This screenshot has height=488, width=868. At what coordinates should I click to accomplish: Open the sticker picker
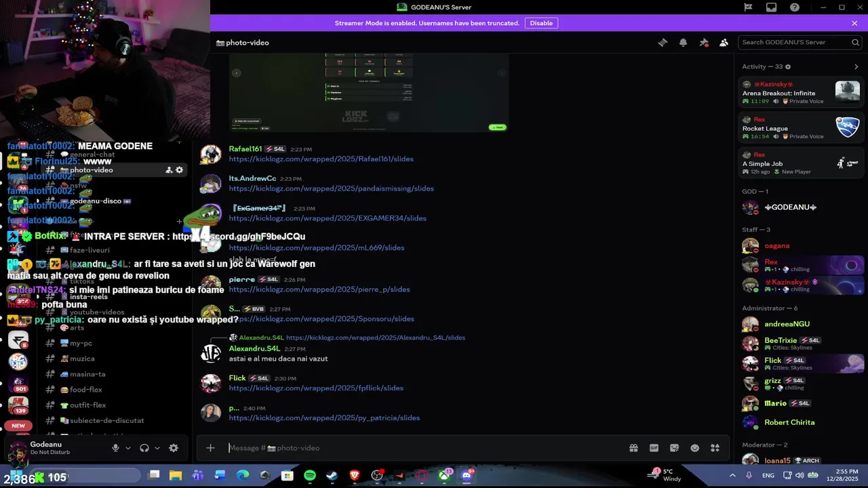(x=674, y=448)
